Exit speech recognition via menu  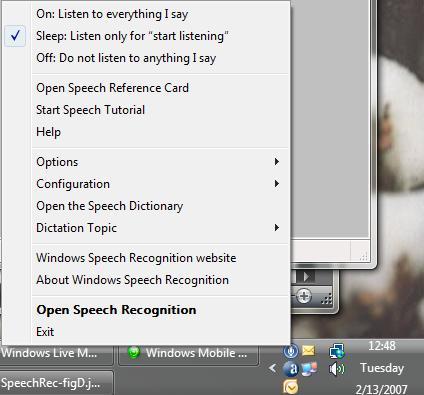pyautogui.click(x=146, y=332)
